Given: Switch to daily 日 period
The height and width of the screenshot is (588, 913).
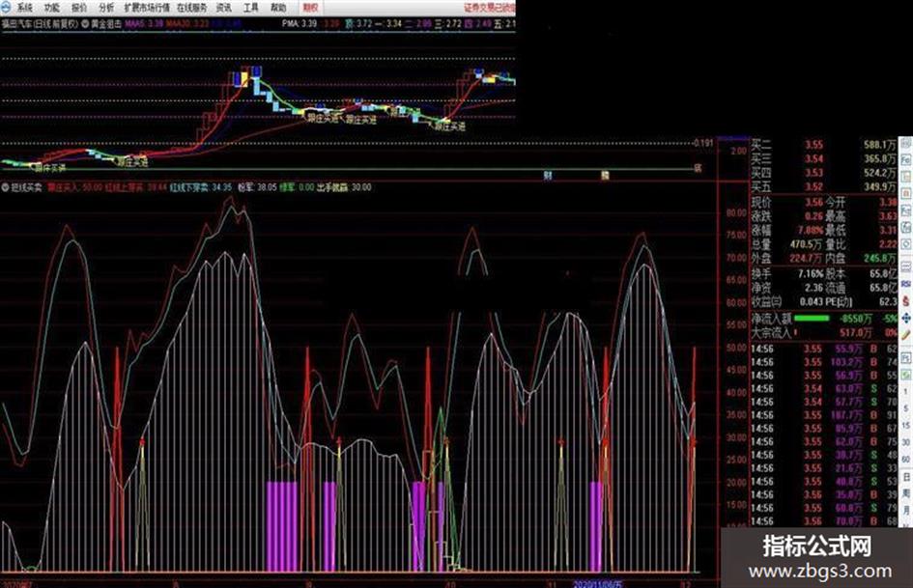Looking at the screenshot, I should [x=906, y=477].
